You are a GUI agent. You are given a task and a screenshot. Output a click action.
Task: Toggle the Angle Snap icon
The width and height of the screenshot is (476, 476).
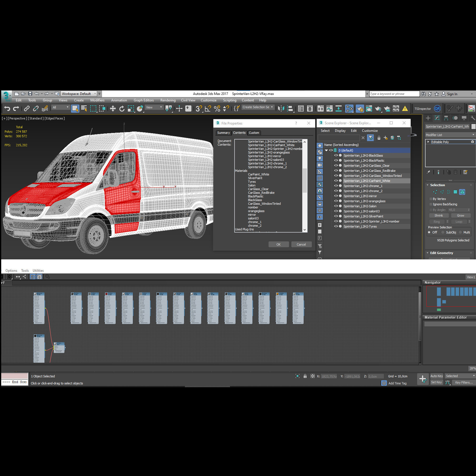(208, 109)
